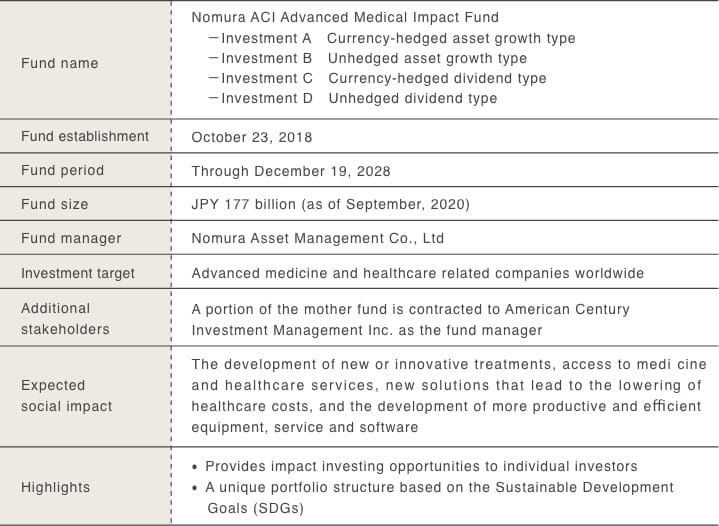
Task: Click the "Nomura ACI Advanced Medical Impact Fund" title
Action: pyautogui.click(x=344, y=17)
